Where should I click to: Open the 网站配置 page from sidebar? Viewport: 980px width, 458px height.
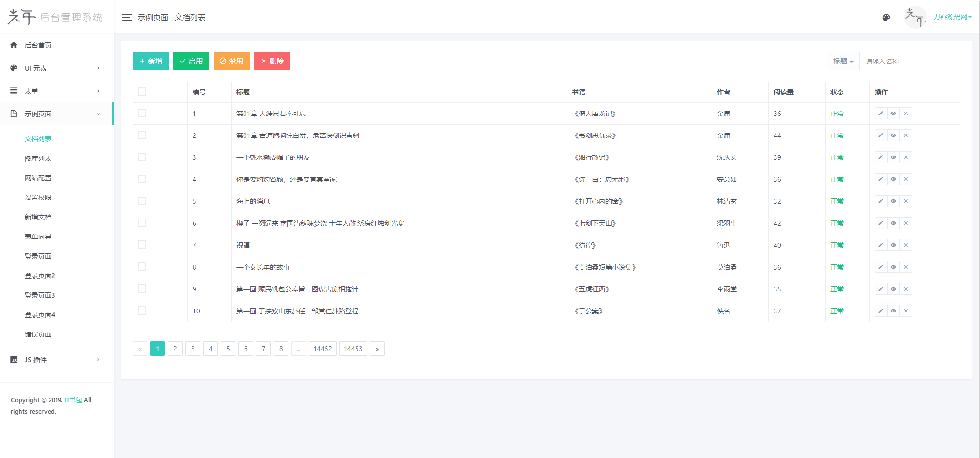(x=39, y=177)
